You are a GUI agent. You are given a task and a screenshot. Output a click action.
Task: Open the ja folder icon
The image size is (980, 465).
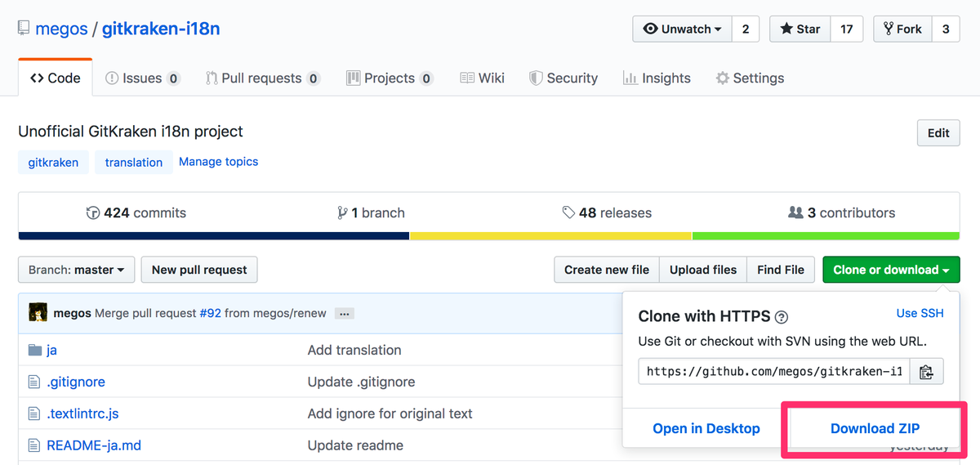click(x=34, y=350)
